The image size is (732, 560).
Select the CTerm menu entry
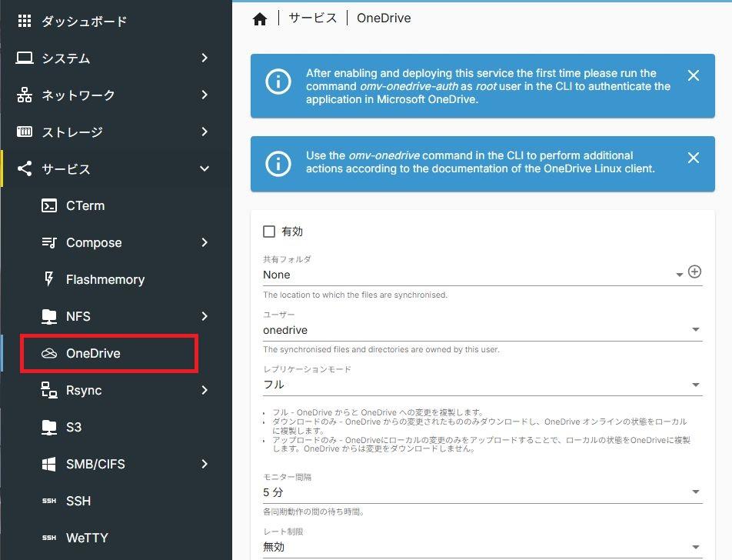[117, 205]
